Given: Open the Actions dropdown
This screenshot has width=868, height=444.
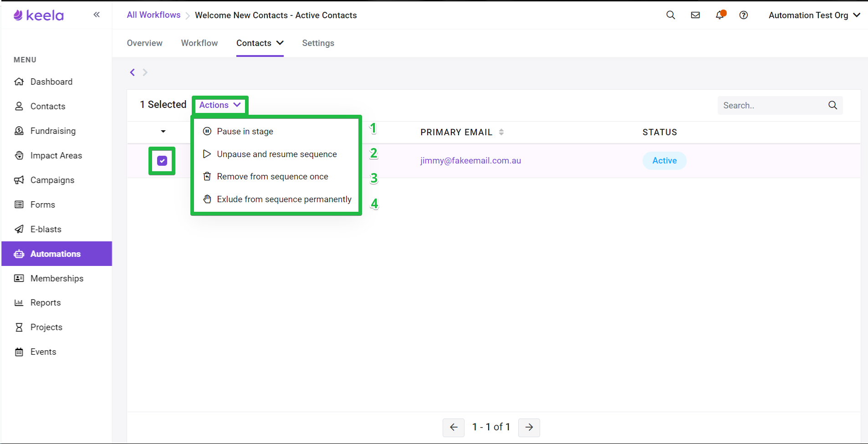Looking at the screenshot, I should (x=220, y=105).
